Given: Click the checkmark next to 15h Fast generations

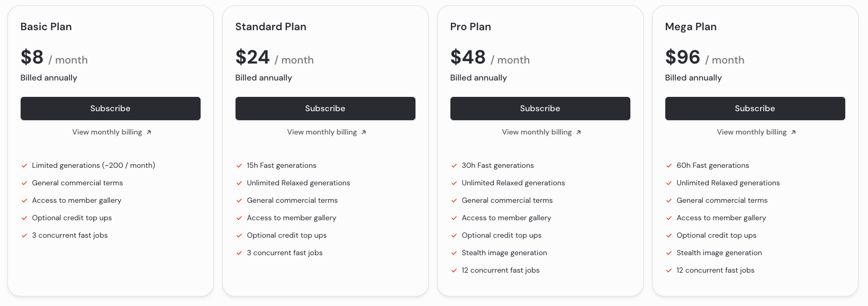Looking at the screenshot, I should (x=239, y=166).
